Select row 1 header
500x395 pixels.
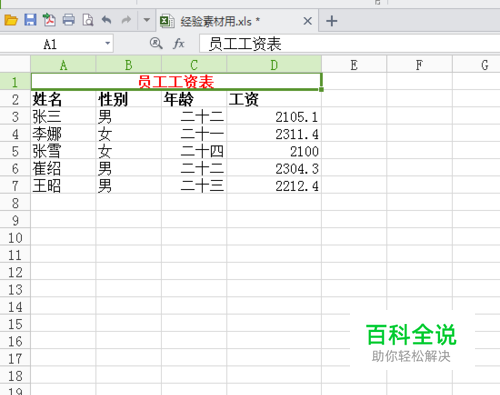tap(15, 82)
